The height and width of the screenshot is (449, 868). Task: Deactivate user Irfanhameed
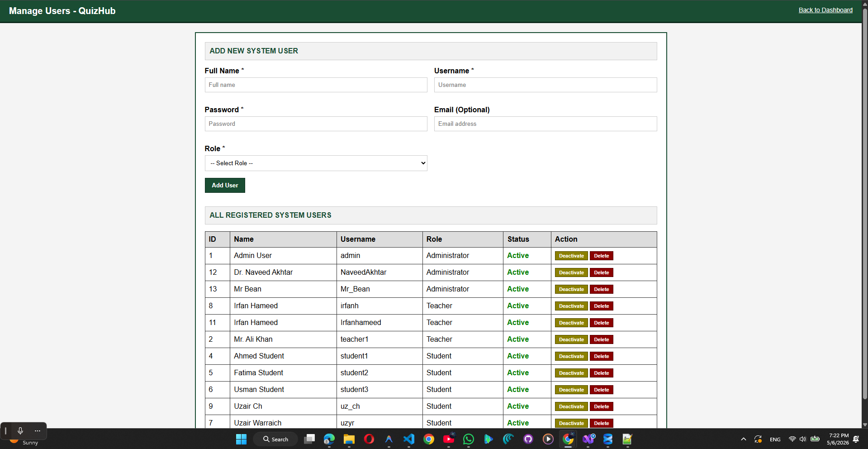[571, 323]
